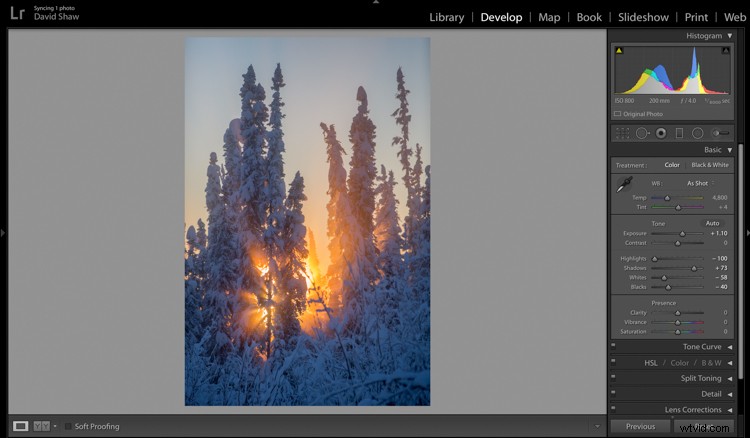Collapse the Basic panel
Image resolution: width=750 pixels, height=438 pixels.
click(x=729, y=150)
